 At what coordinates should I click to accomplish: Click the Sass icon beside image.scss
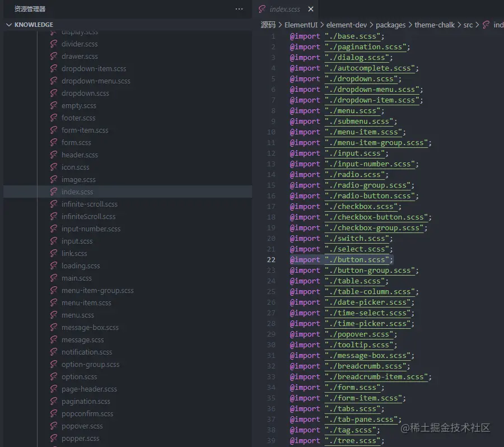(x=54, y=179)
